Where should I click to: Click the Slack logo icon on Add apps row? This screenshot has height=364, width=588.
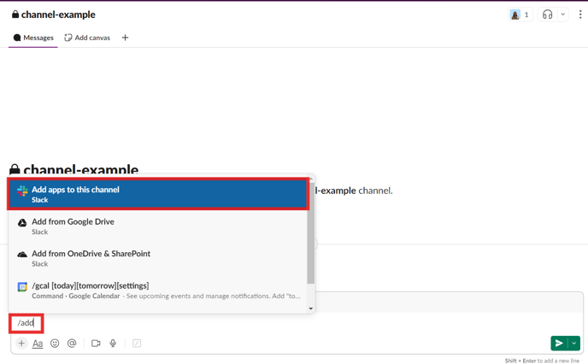22,191
